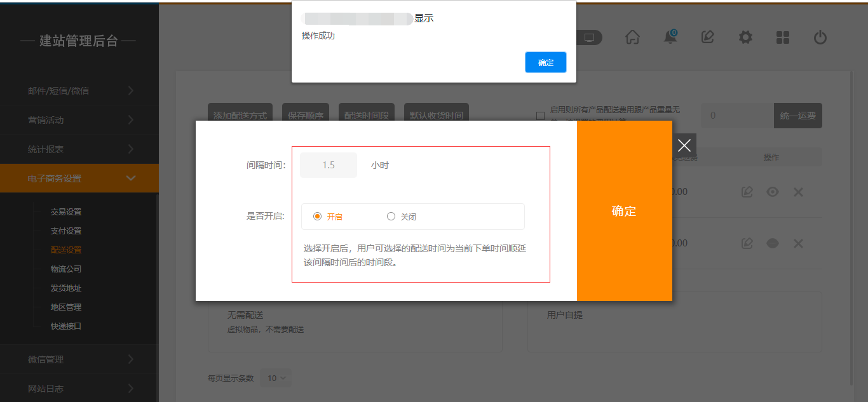This screenshot has width=868, height=402.
Task: Click the 间隔时间 hours input field
Action: pyautogui.click(x=329, y=165)
